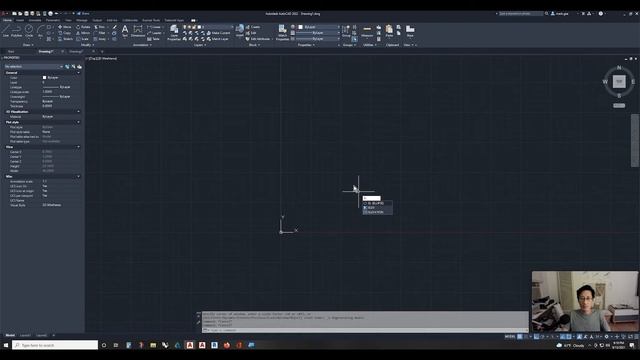Click the Customize status bar icon
Viewport: 640px width, 360px height.
click(x=636, y=337)
